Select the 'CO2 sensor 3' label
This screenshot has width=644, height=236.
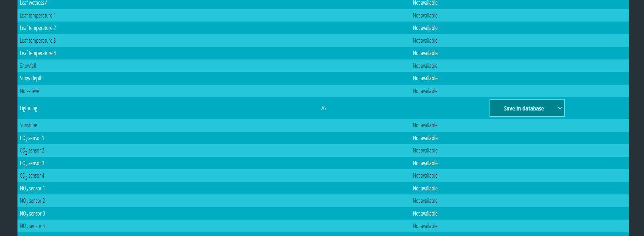click(x=32, y=163)
